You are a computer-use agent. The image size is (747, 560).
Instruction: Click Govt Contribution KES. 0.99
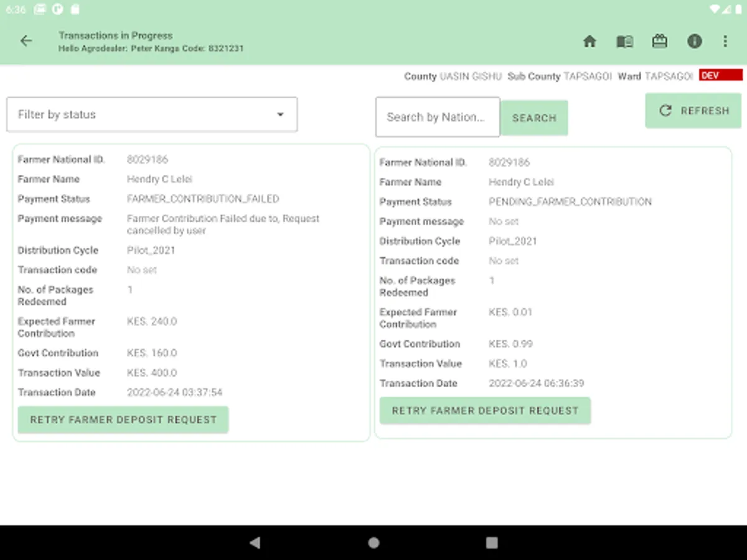click(x=511, y=343)
